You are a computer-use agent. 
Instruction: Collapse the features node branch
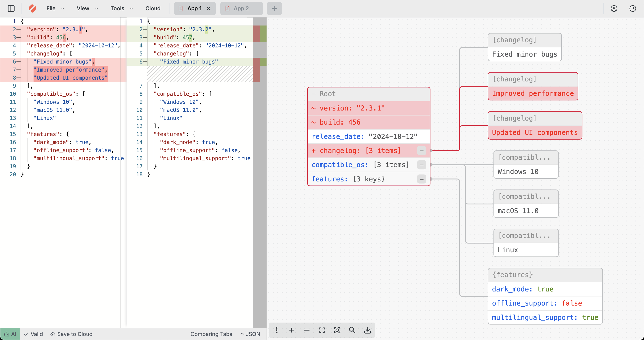pyautogui.click(x=422, y=179)
